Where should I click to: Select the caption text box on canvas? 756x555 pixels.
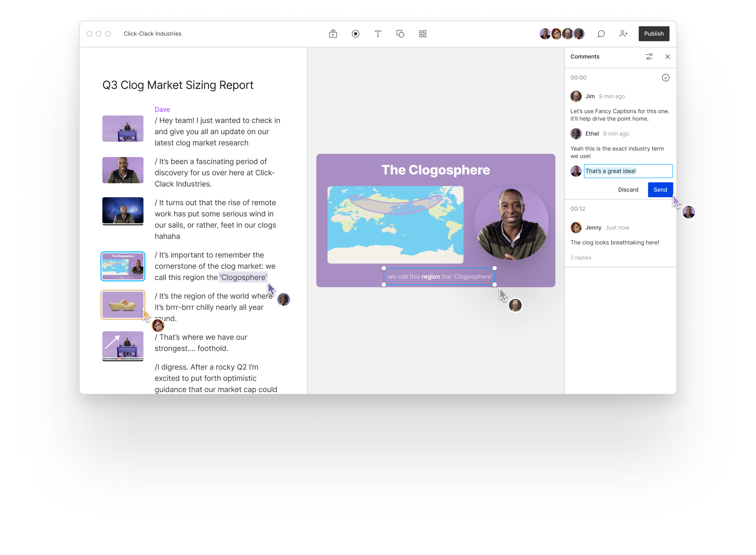pos(439,276)
